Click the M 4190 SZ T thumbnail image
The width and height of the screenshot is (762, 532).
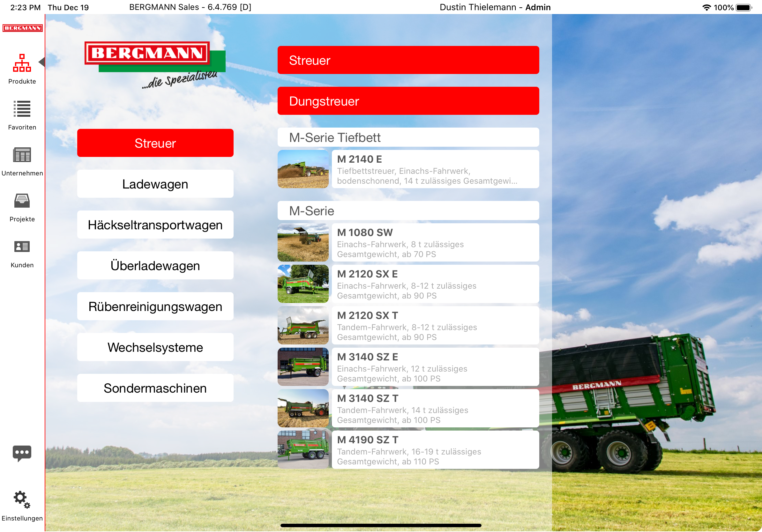point(303,450)
